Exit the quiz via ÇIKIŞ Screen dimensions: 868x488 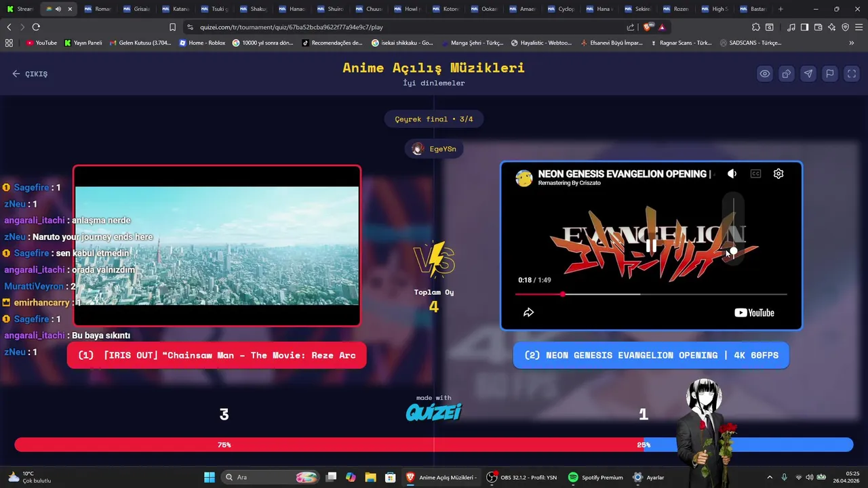pos(30,74)
